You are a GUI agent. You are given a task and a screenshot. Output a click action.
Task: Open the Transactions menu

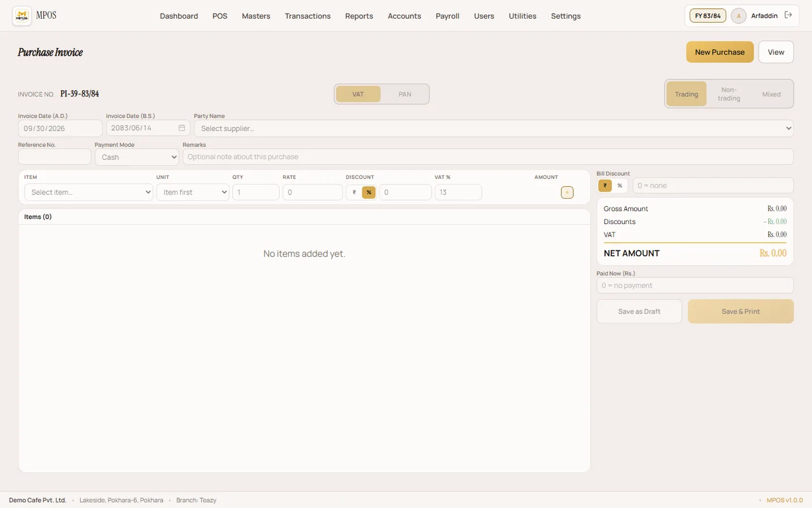coord(307,16)
